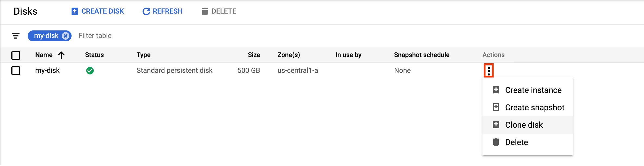Toggle the select-all disks checkbox
The image size is (644, 166).
[x=16, y=55]
